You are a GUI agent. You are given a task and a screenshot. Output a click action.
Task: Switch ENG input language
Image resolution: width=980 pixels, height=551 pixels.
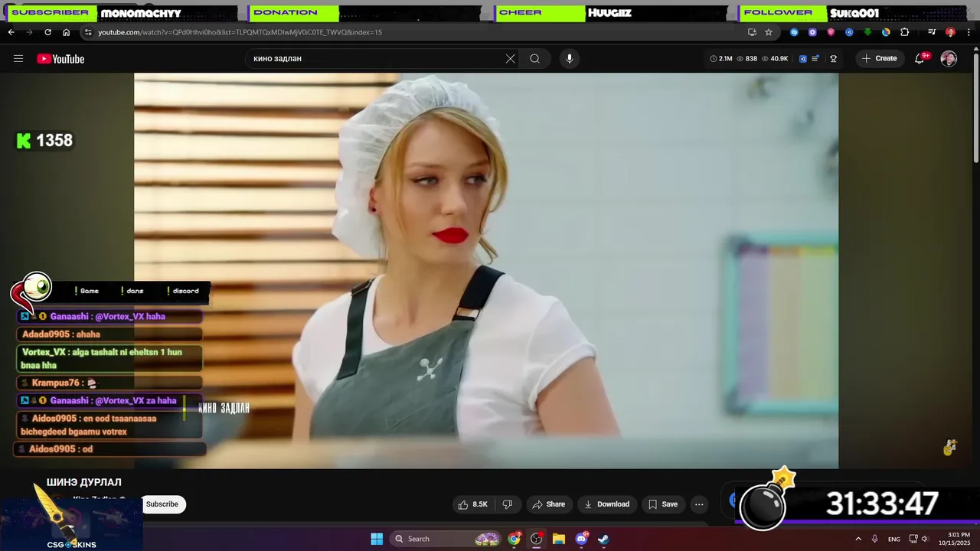coord(894,539)
